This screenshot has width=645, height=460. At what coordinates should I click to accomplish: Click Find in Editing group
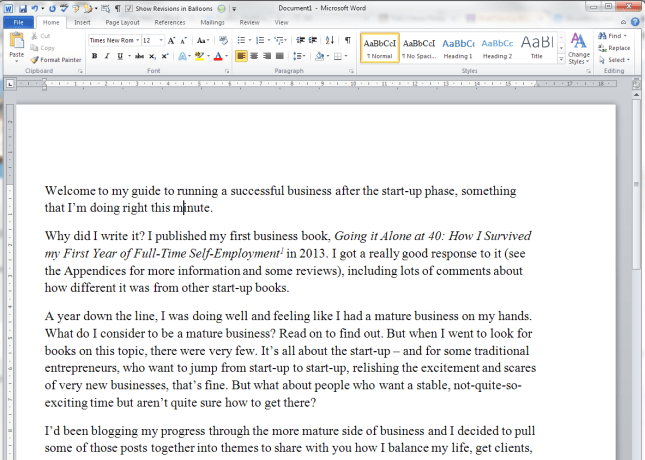pyautogui.click(x=613, y=36)
